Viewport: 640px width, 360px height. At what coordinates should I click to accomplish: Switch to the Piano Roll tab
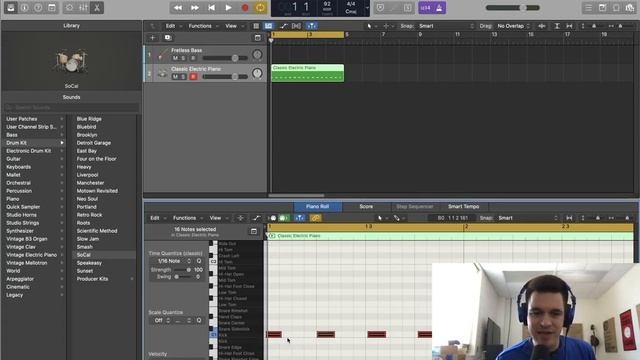click(x=318, y=207)
